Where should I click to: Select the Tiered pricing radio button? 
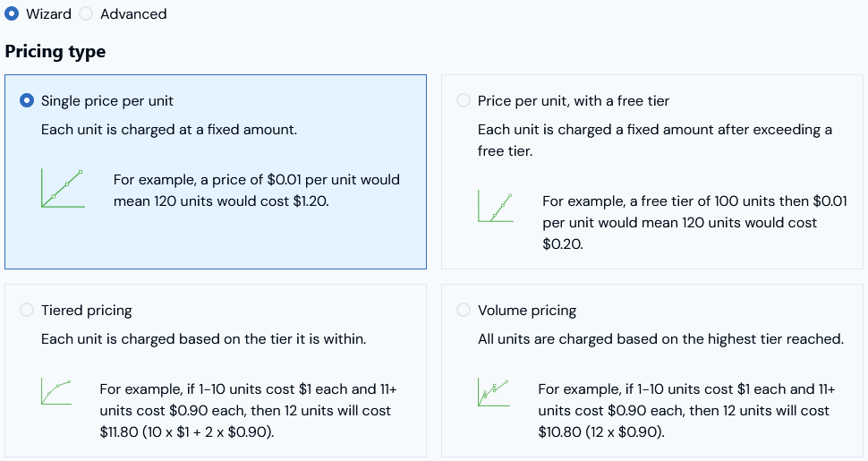pos(27,310)
